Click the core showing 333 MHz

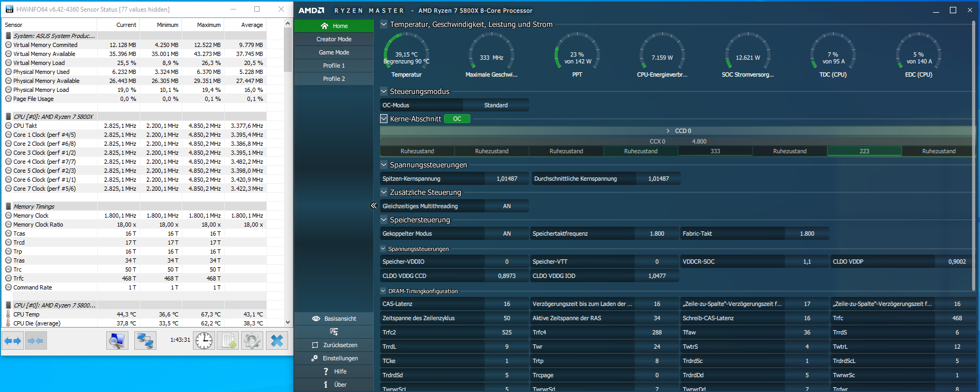click(715, 151)
